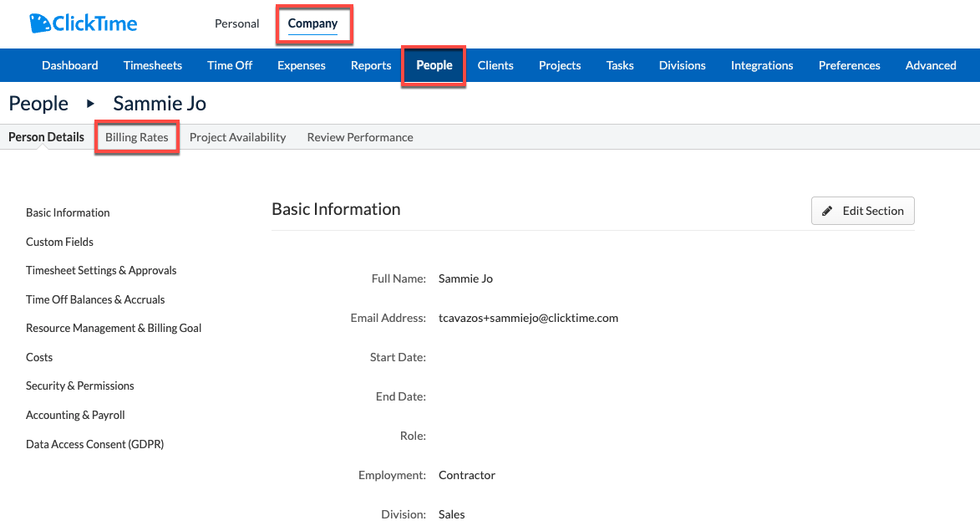Go to Time Off Balances & Accruals

tap(95, 299)
